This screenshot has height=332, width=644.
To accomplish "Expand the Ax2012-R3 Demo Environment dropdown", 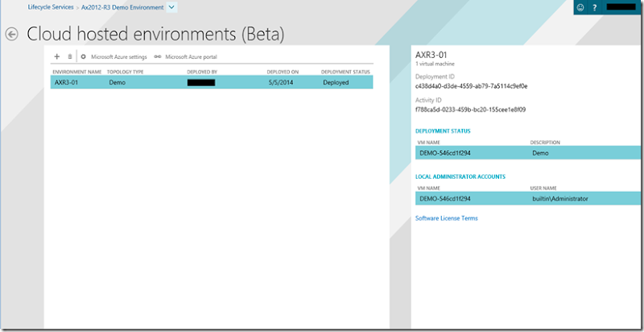I will [171, 7].
